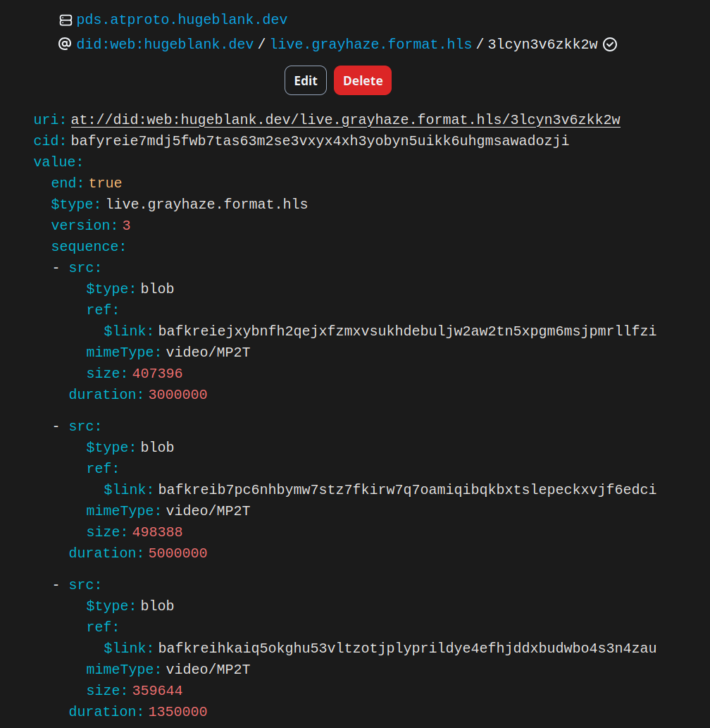Viewport: 710px width, 728px height.
Task: Click the cid value starting with bafyreie7mdj5
Action: pyautogui.click(x=320, y=141)
